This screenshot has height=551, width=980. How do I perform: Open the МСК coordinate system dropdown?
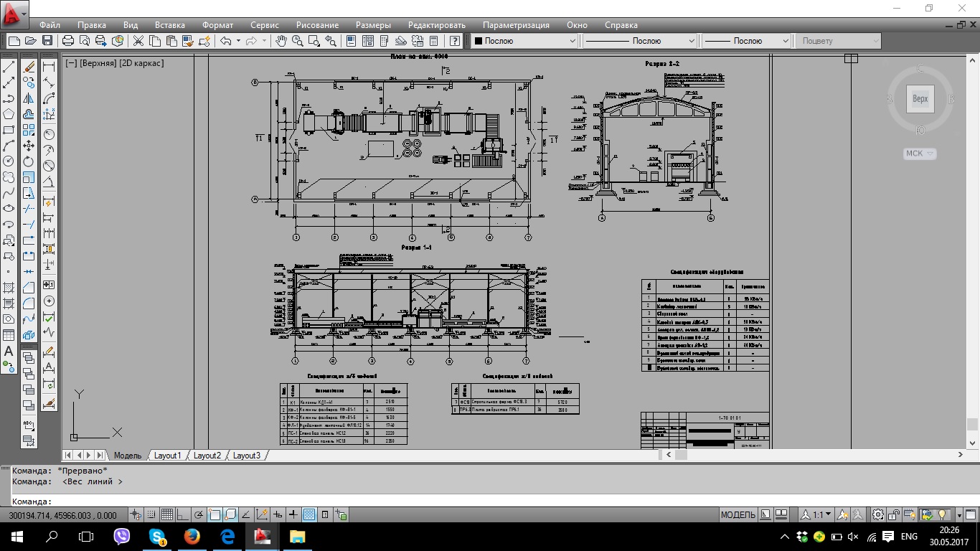click(920, 154)
